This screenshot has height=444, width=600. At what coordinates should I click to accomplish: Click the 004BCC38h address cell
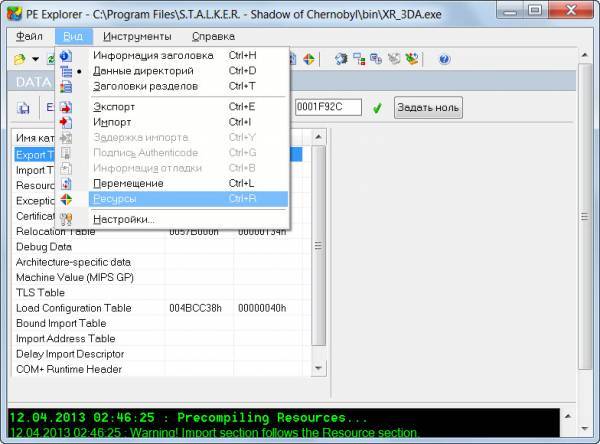(x=195, y=308)
